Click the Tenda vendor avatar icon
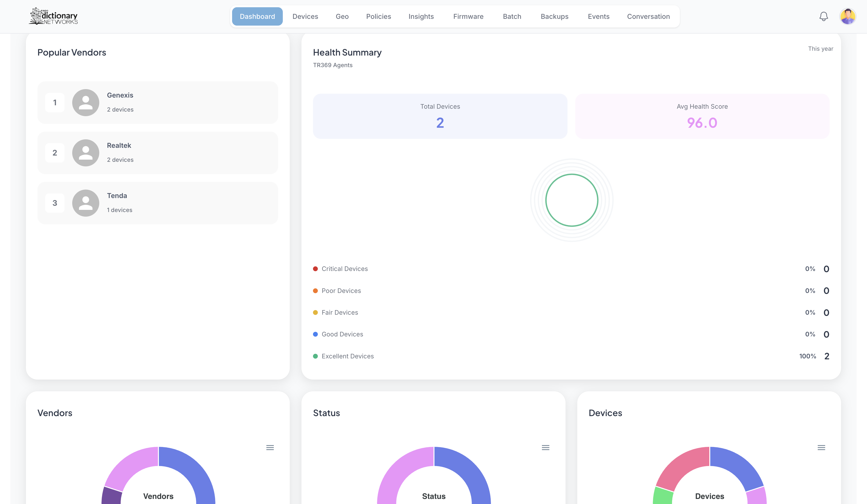 pyautogui.click(x=86, y=203)
